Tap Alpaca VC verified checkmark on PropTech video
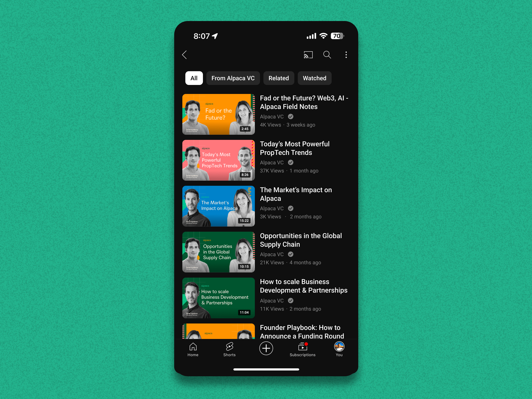Screen dimensions: 532x399 (291, 163)
